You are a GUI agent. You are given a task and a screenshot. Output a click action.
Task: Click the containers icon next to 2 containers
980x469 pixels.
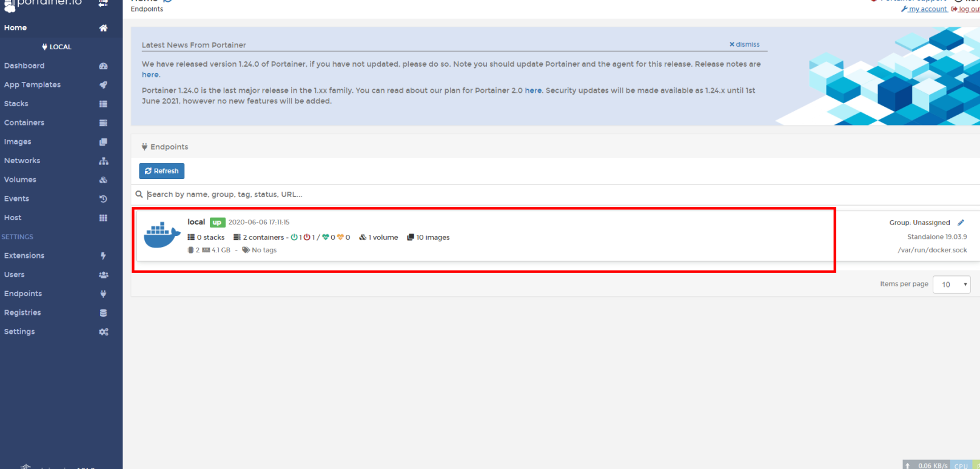click(237, 237)
